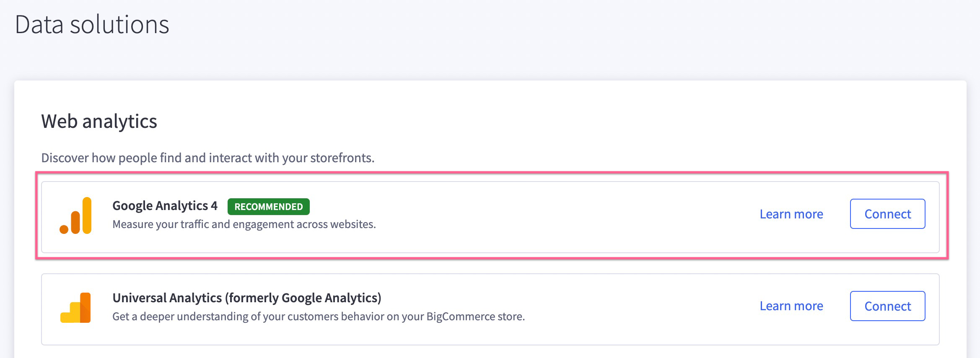The height and width of the screenshot is (358, 980).
Task: Connect Universal Analytics
Action: click(x=887, y=306)
